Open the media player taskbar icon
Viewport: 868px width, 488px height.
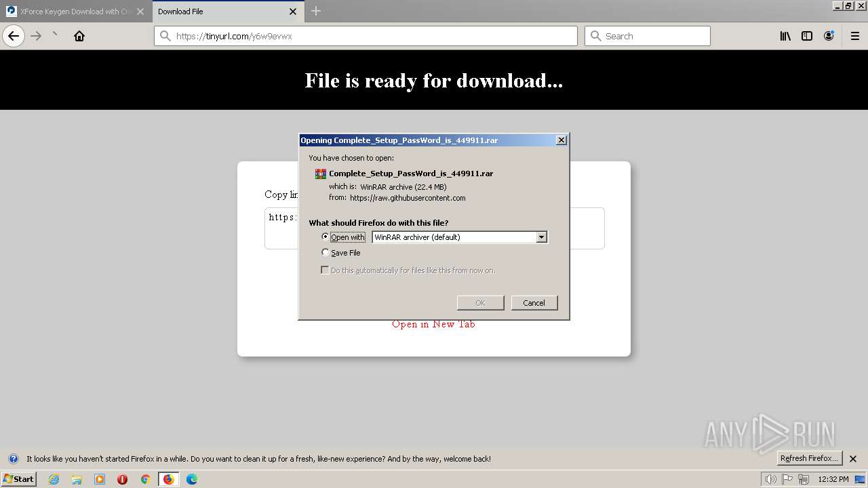click(100, 479)
